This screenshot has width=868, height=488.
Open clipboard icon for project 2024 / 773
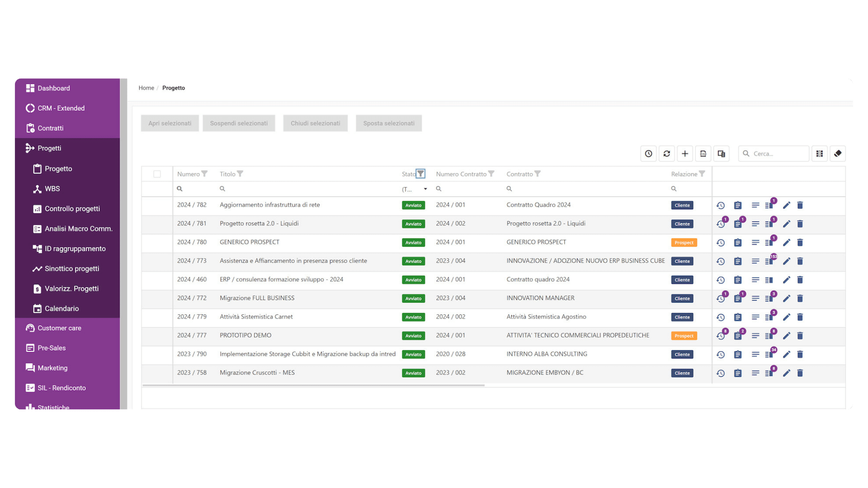tap(738, 261)
